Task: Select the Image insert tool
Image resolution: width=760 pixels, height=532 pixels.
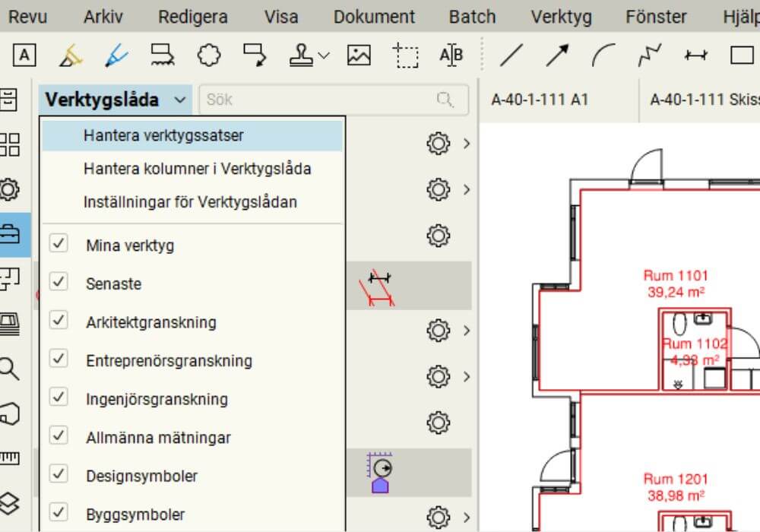Action: pyautogui.click(x=359, y=55)
